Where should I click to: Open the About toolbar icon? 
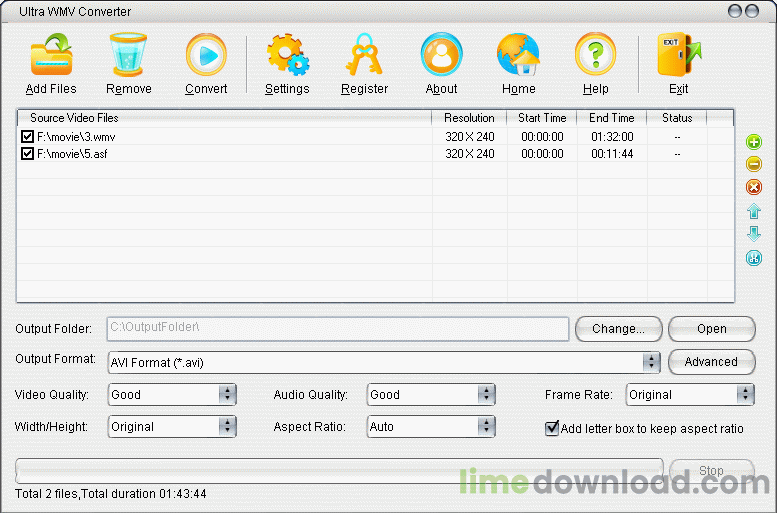pyautogui.click(x=441, y=56)
